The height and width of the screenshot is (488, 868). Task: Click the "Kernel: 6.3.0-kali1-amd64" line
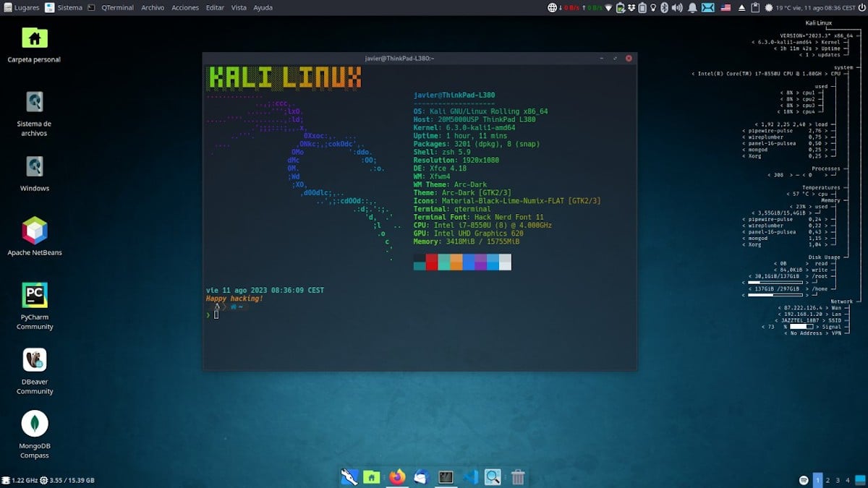pyautogui.click(x=464, y=127)
